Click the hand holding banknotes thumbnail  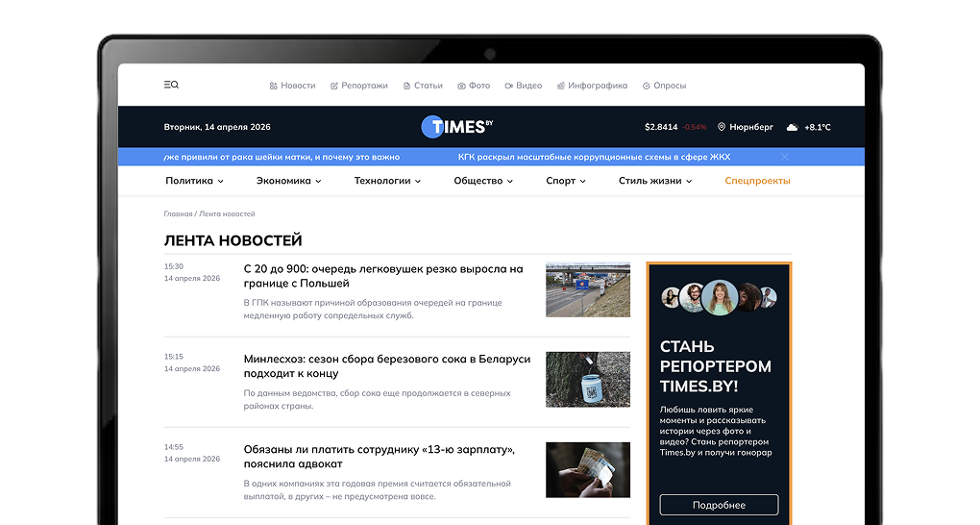587,470
